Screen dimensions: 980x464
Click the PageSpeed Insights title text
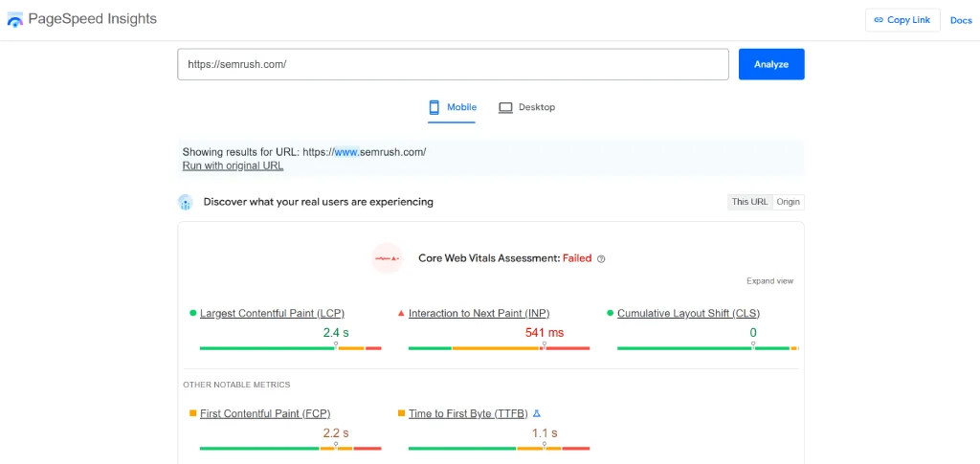93,19
